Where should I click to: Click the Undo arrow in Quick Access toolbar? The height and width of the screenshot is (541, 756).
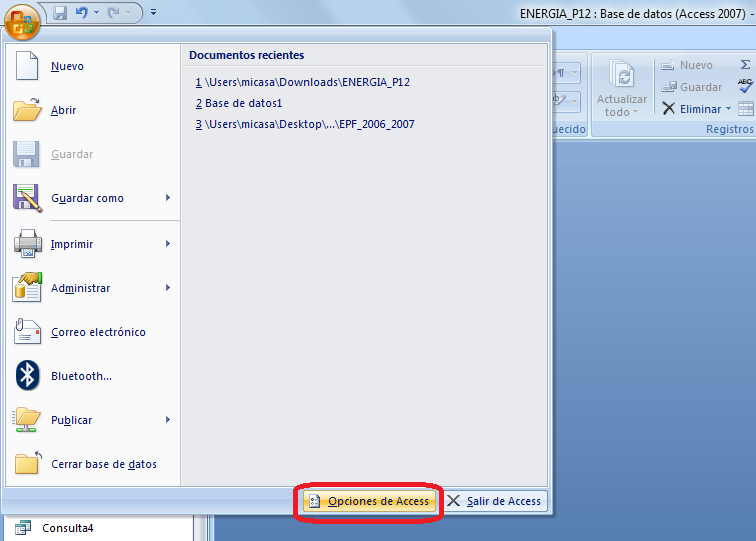81,13
